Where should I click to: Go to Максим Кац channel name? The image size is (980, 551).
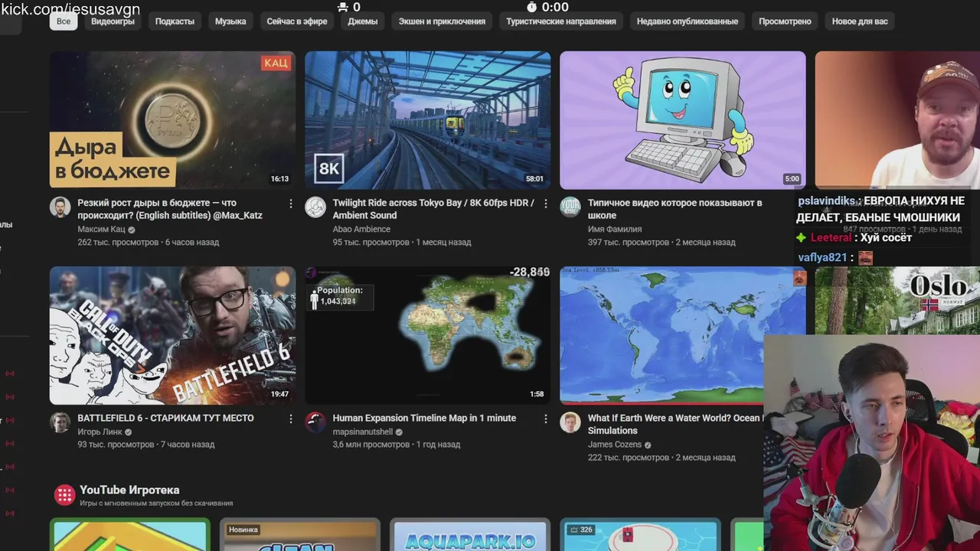[x=101, y=230]
